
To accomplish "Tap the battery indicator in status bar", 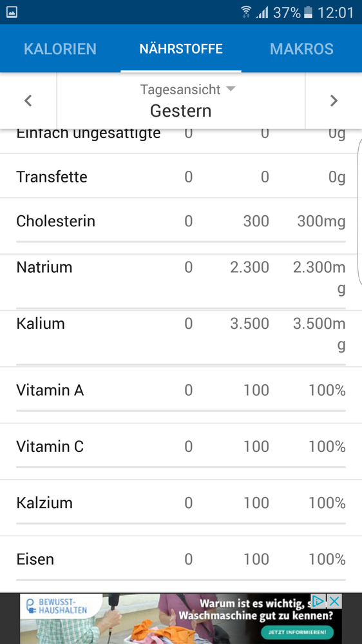I will pyautogui.click(x=308, y=12).
